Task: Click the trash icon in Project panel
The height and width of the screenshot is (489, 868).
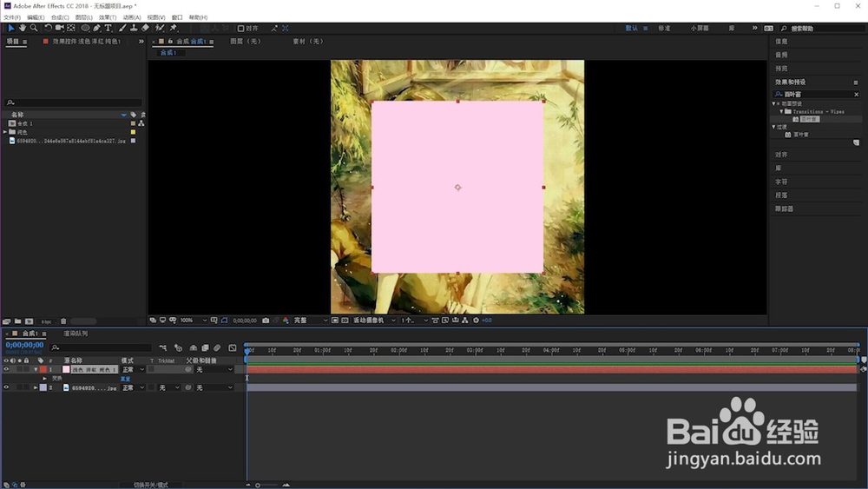Action: (63, 321)
